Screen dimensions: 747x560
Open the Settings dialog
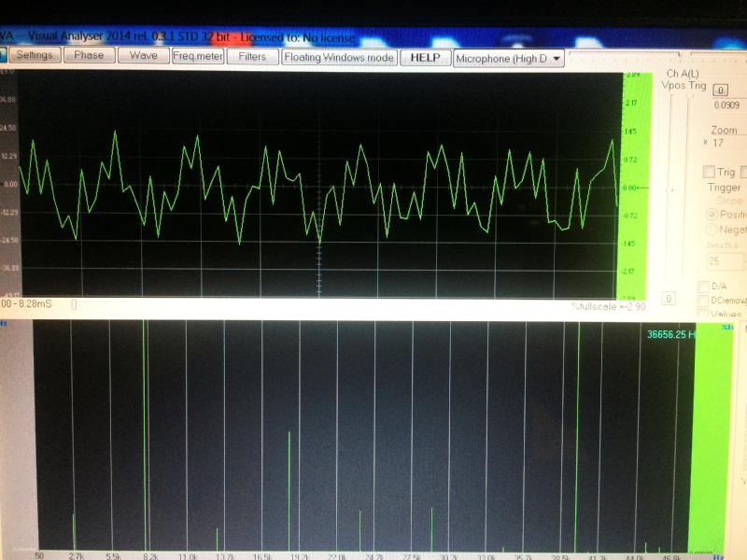(35, 55)
